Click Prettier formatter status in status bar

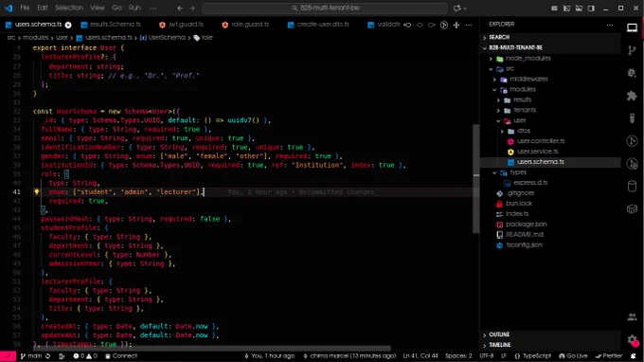pyautogui.click(x=609, y=355)
